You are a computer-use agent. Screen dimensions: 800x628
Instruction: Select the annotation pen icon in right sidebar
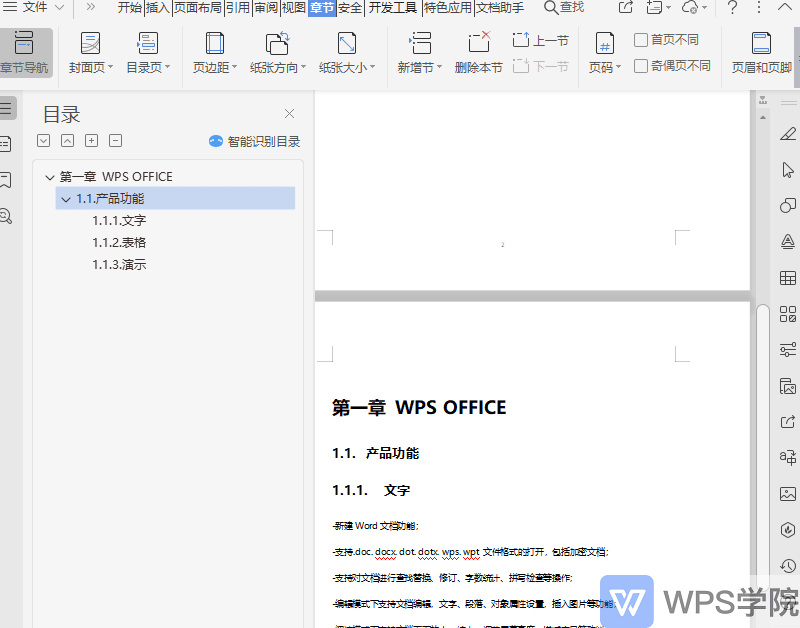pyautogui.click(x=788, y=133)
